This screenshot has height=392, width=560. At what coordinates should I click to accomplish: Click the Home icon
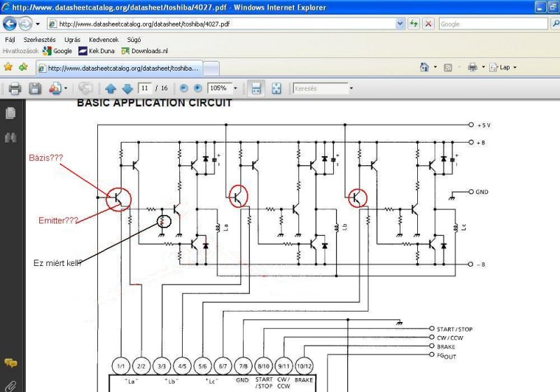pyautogui.click(x=424, y=67)
